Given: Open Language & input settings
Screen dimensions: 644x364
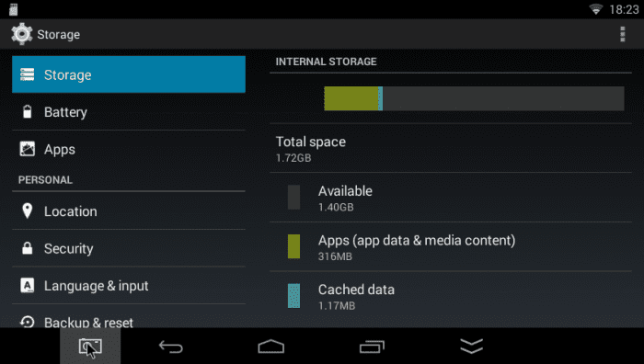Looking at the screenshot, I should pyautogui.click(x=129, y=285).
